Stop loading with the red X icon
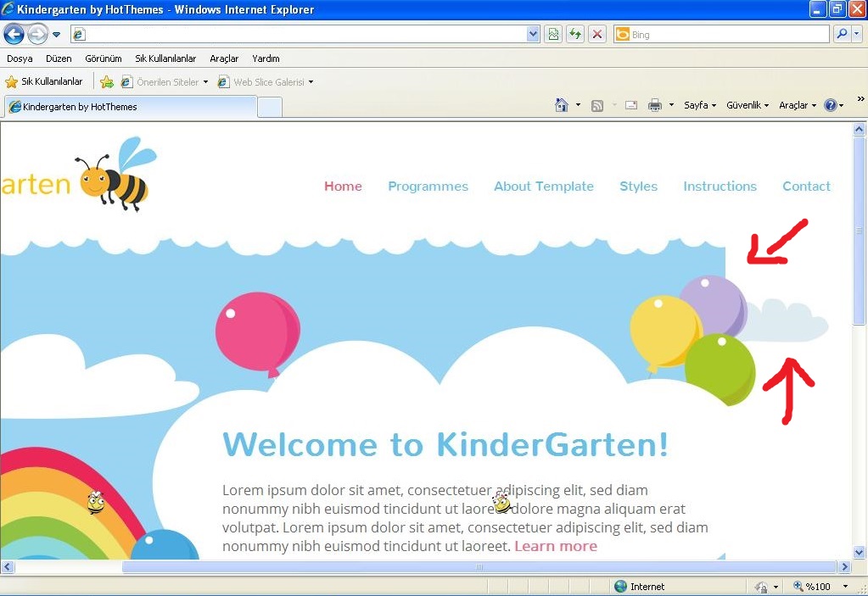Viewport: 868px width, 596px height. (597, 34)
